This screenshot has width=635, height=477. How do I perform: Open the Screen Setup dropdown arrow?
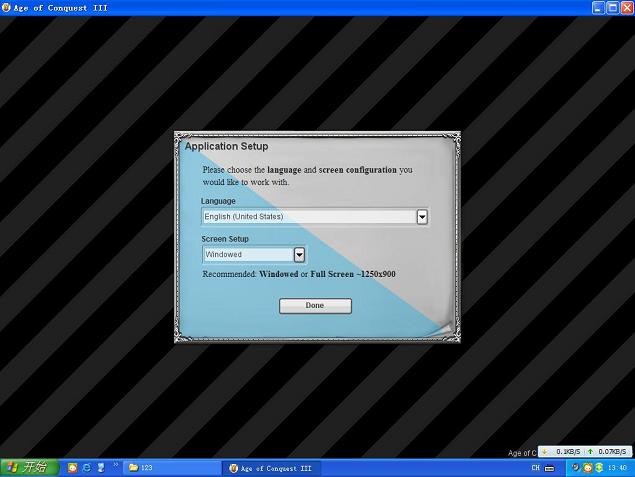[x=299, y=255]
